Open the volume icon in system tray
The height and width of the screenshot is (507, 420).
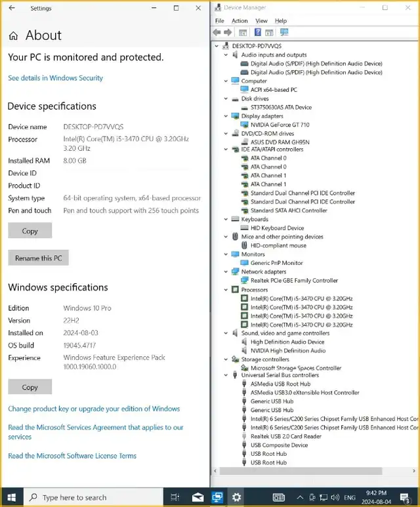[335, 497]
